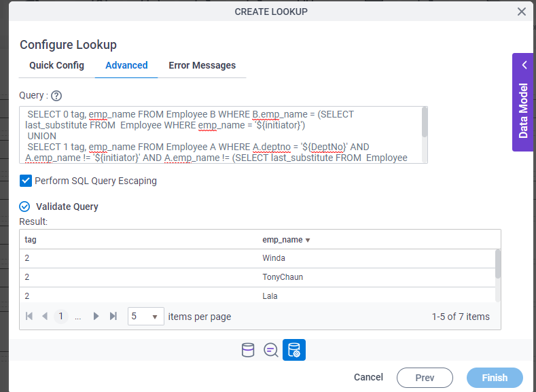This screenshot has height=392, width=536.
Task: Click the Validate Query check icon
Action: pos(25,207)
